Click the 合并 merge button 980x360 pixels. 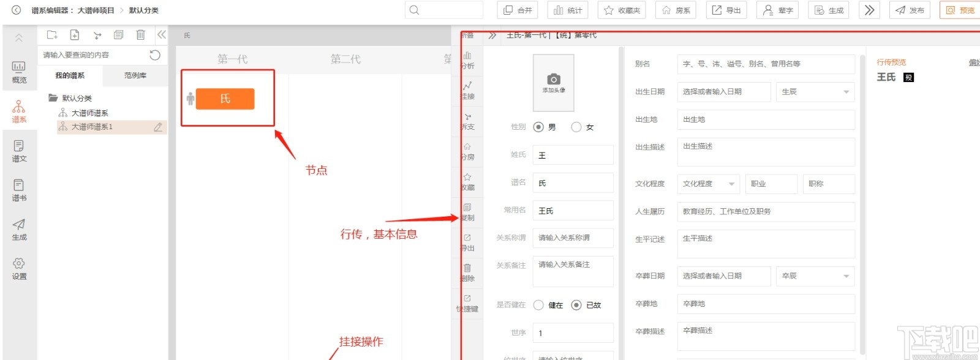click(x=518, y=10)
